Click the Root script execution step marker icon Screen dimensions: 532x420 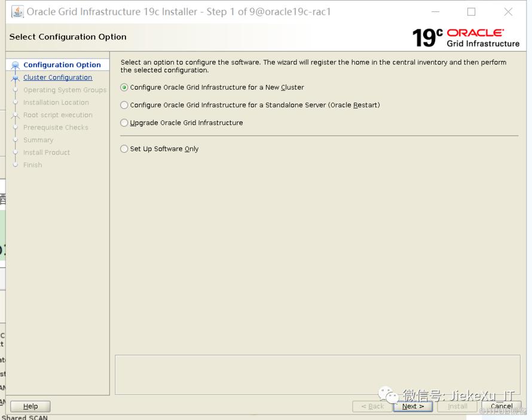tap(16, 115)
